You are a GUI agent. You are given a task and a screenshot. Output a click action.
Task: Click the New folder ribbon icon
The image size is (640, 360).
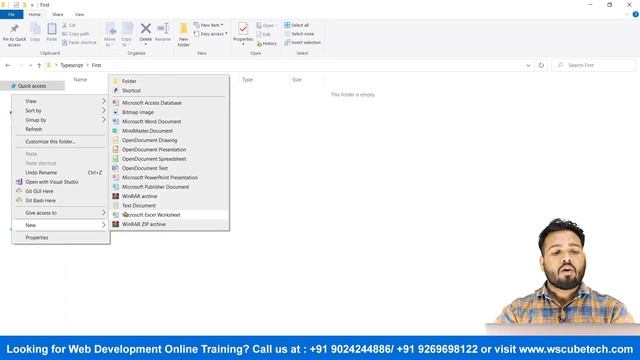click(x=184, y=29)
